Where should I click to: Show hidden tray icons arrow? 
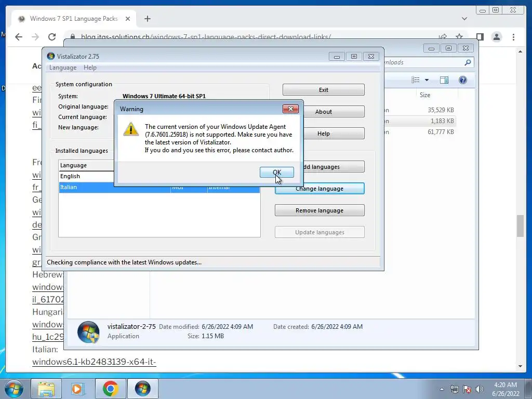(442, 389)
